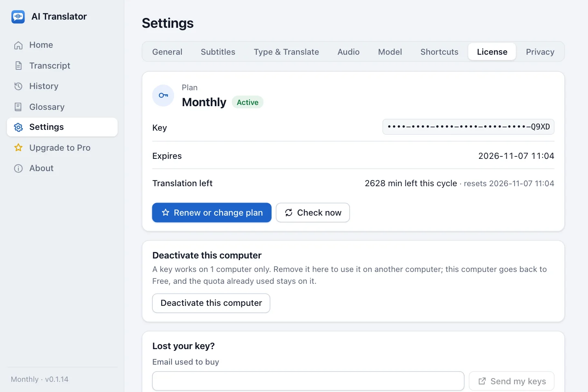Select the Audio tab
This screenshot has width=588, height=392.
click(x=348, y=52)
